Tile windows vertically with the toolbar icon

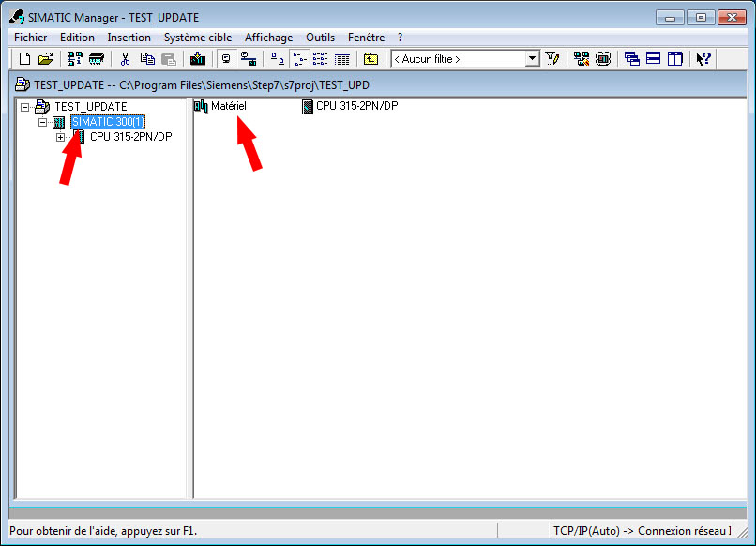click(x=675, y=59)
